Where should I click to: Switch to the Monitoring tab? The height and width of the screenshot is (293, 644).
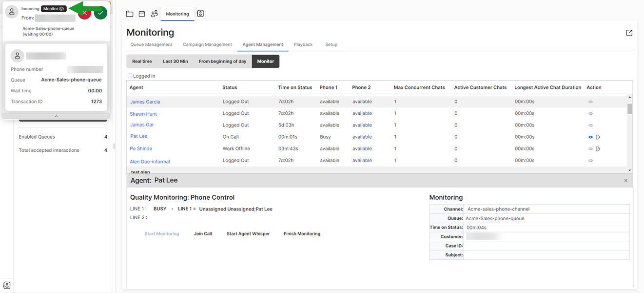(x=177, y=14)
